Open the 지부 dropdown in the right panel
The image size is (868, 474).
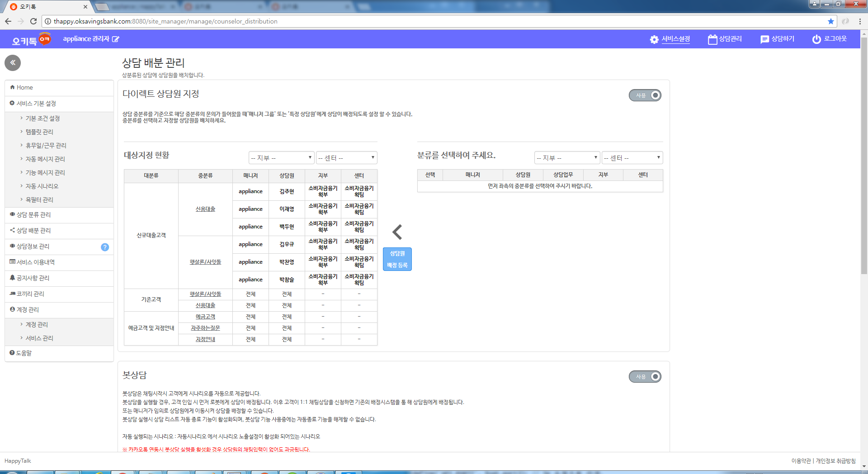click(567, 158)
